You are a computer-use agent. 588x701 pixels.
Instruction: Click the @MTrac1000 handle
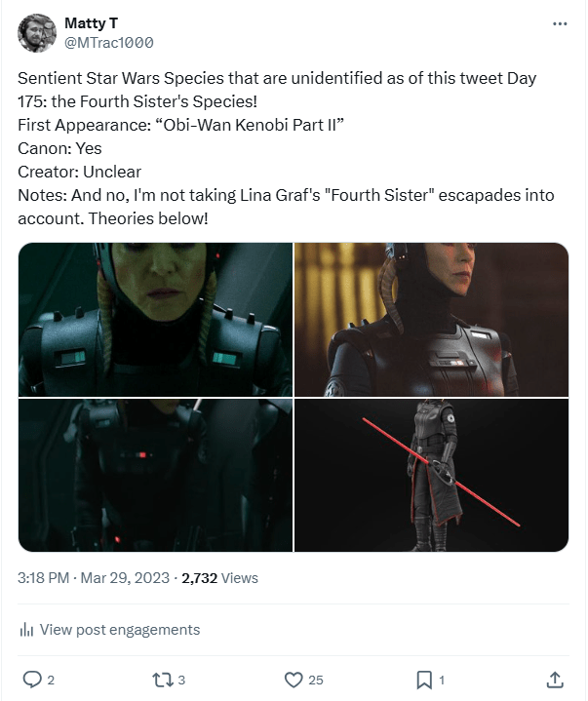coord(109,43)
